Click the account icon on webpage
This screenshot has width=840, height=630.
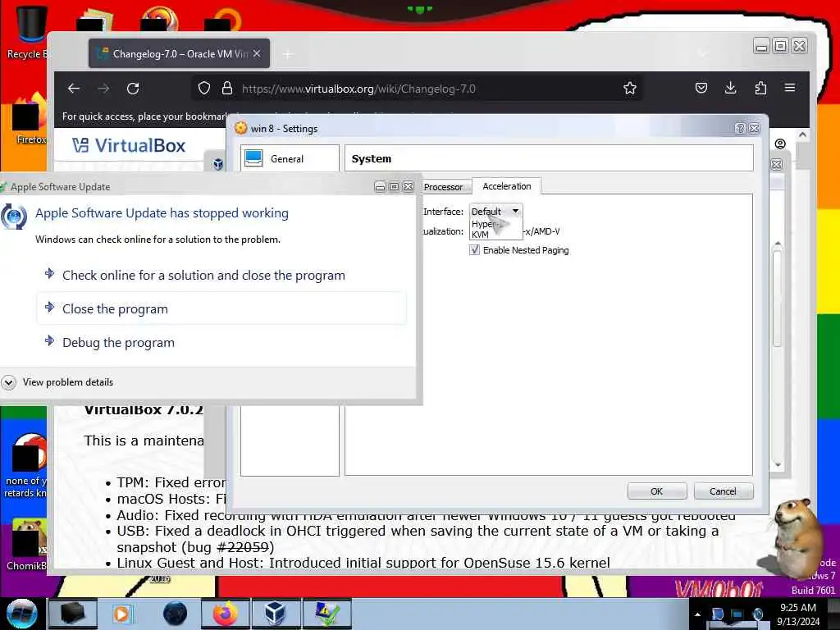click(x=780, y=144)
